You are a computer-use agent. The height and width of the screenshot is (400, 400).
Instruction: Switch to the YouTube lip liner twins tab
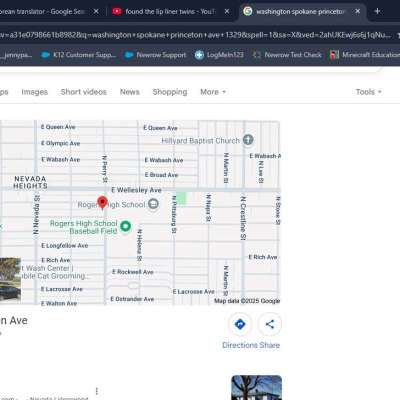[170, 11]
